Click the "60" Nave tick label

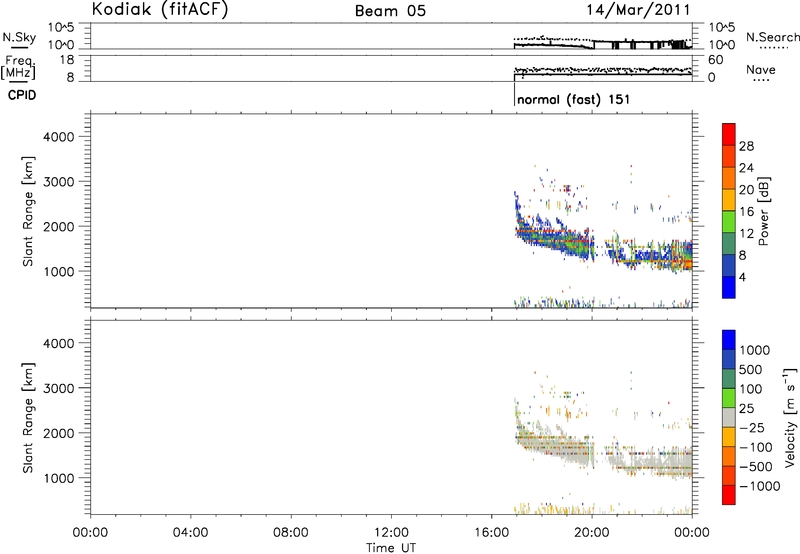tap(715, 60)
